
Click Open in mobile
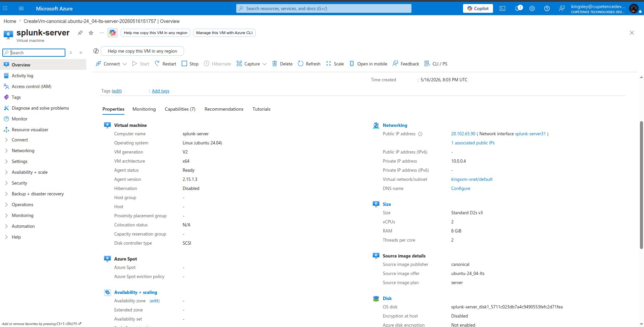[368, 64]
